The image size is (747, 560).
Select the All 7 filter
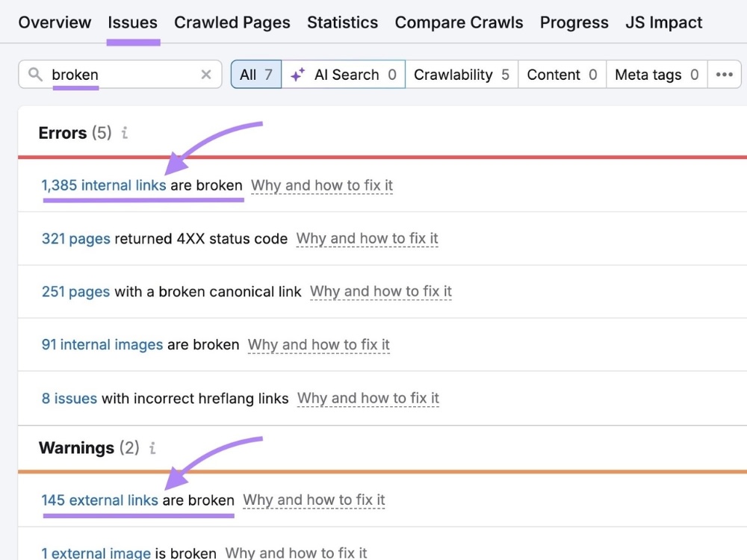coord(256,74)
